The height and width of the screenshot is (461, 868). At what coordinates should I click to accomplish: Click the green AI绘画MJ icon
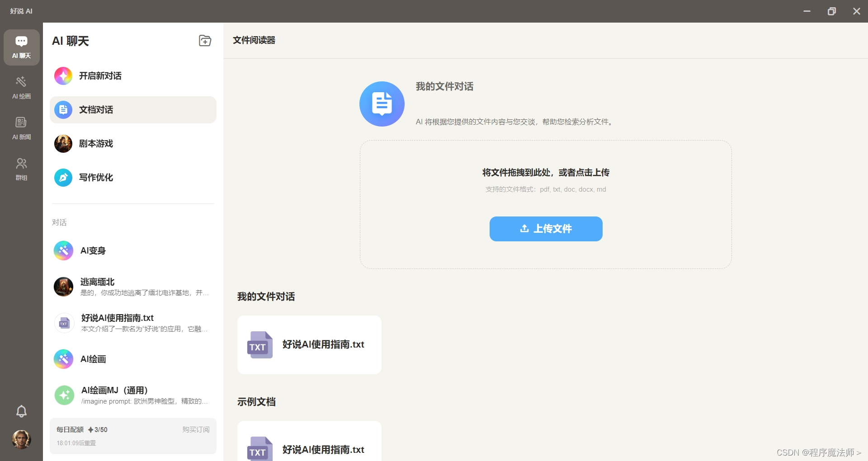[64, 395]
